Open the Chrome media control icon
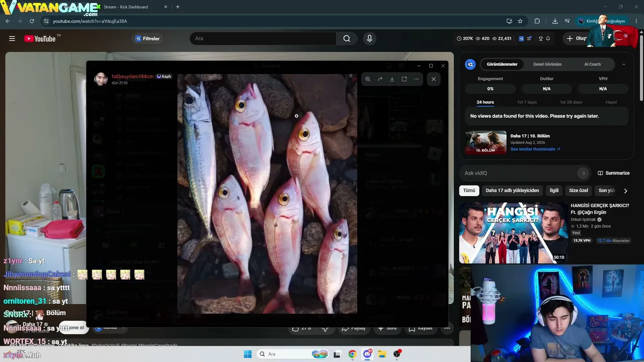The width and height of the screenshot is (644, 362). [x=567, y=21]
